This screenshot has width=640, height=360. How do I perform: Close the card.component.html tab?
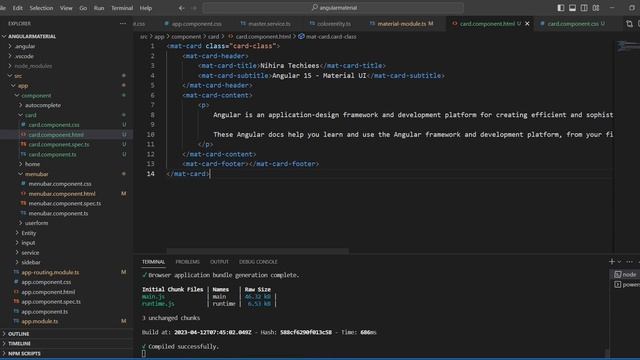point(527,24)
